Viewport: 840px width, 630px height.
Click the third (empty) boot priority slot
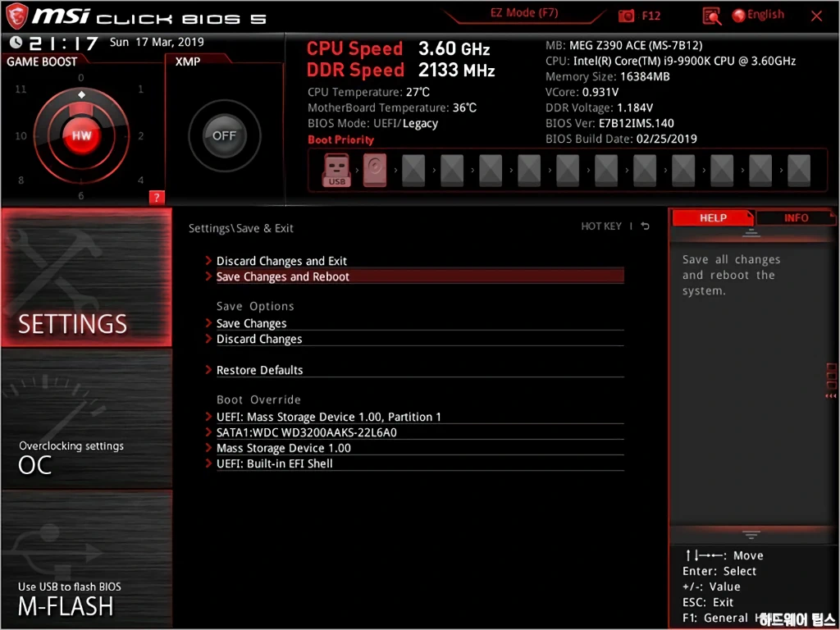[x=413, y=171]
